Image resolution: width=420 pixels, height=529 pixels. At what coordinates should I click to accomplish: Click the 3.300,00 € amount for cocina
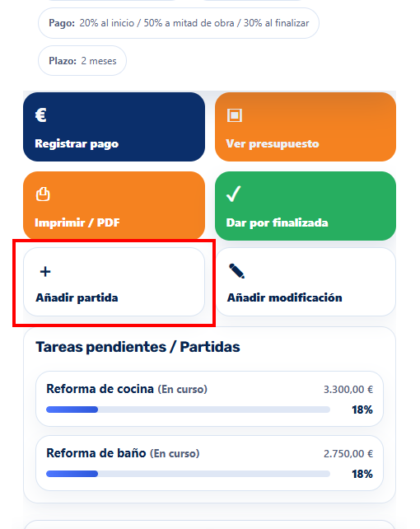pyautogui.click(x=348, y=389)
